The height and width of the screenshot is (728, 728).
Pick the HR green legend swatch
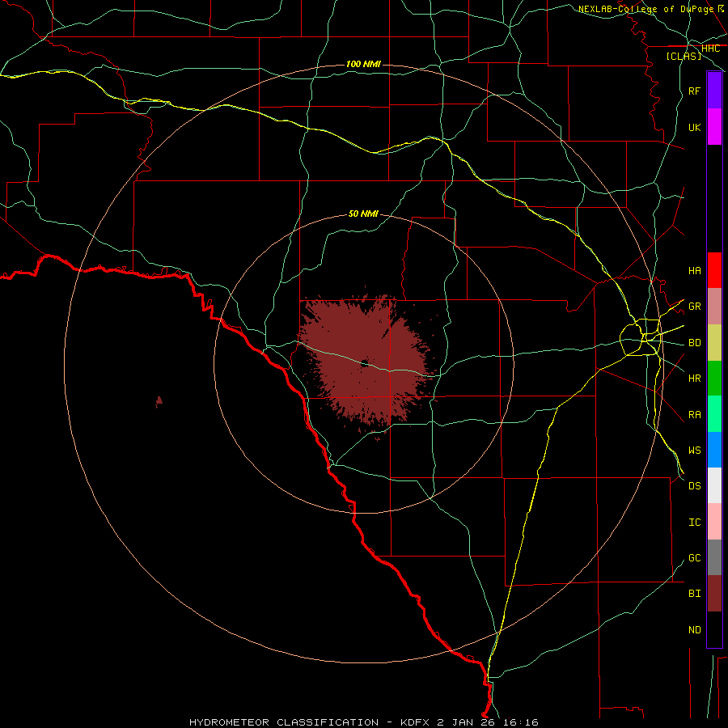[714, 379]
